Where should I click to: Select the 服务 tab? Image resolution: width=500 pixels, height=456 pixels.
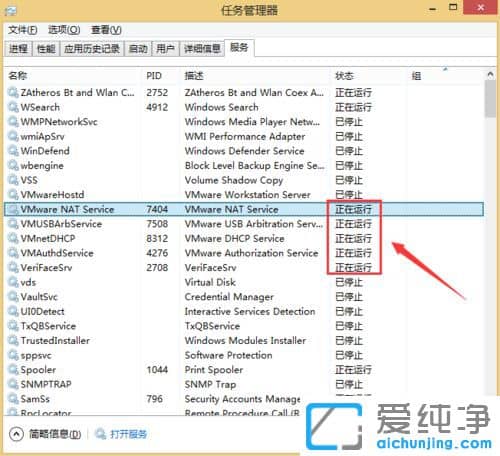coord(239,48)
